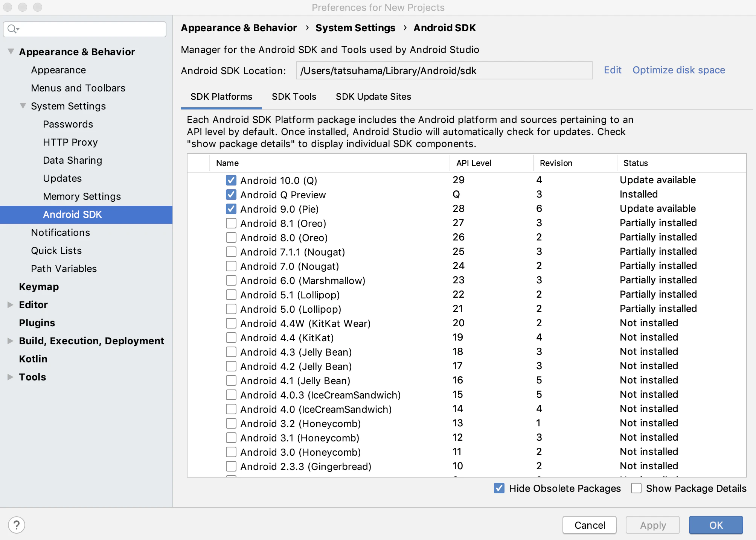
Task: Collapse Appearance & Behavior tree node
Action: [x=11, y=52]
